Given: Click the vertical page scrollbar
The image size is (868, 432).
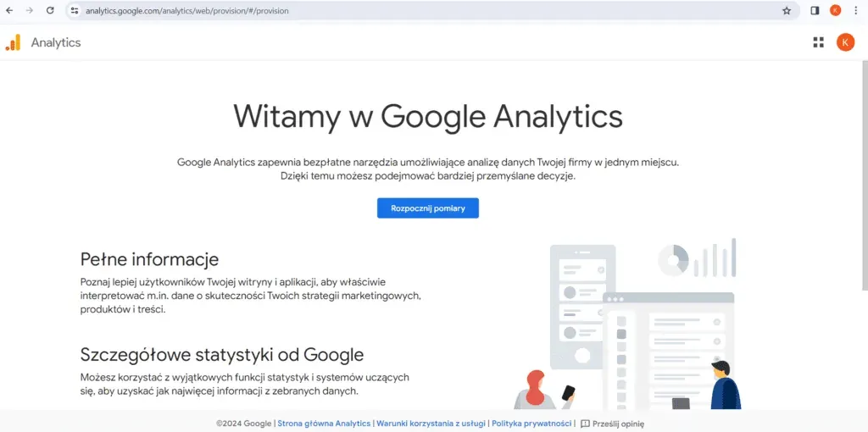Looking at the screenshot, I should click(864, 174).
